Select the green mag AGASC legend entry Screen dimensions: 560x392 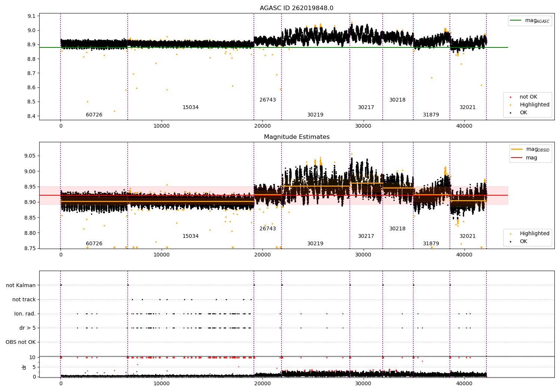click(530, 21)
